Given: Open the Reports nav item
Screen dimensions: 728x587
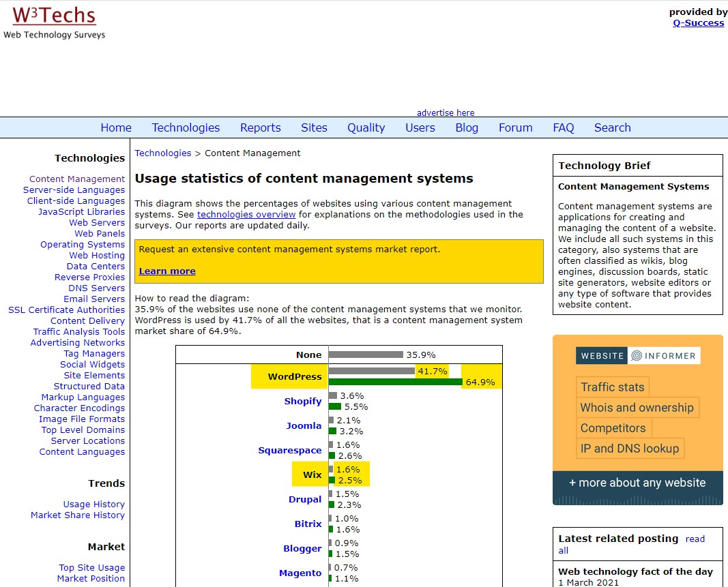Looking at the screenshot, I should tap(261, 127).
